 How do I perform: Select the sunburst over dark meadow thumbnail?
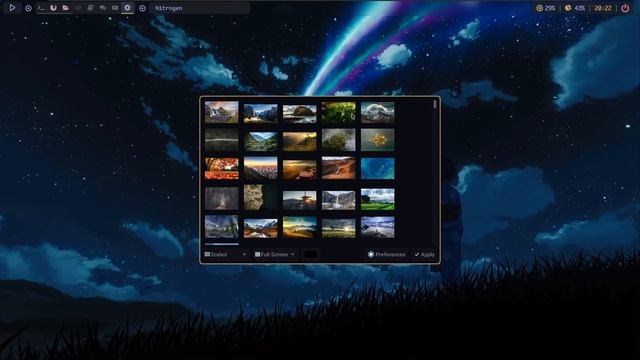pos(338,228)
